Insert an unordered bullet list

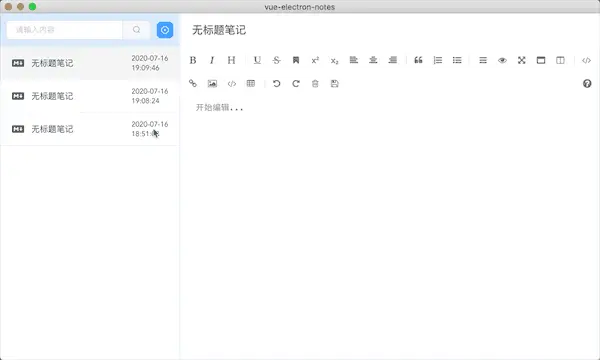click(457, 60)
